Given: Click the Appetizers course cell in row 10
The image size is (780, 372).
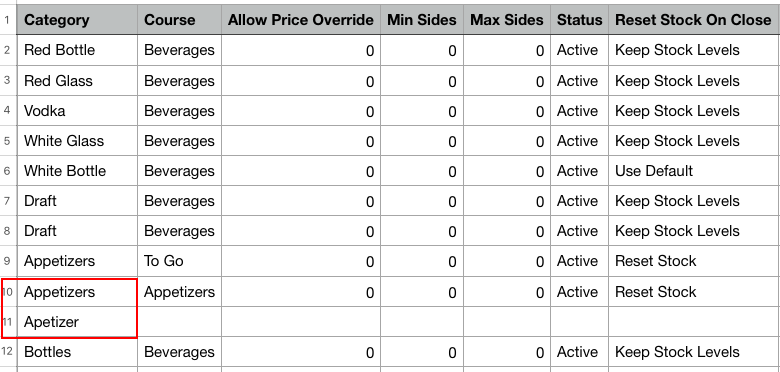Looking at the screenshot, I should click(180, 292).
